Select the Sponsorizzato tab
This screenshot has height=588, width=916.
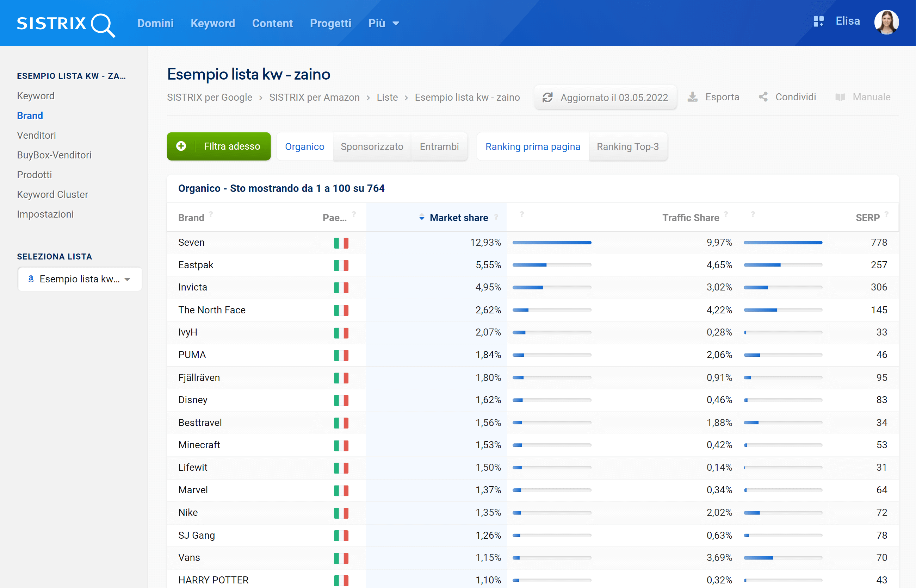(x=372, y=146)
